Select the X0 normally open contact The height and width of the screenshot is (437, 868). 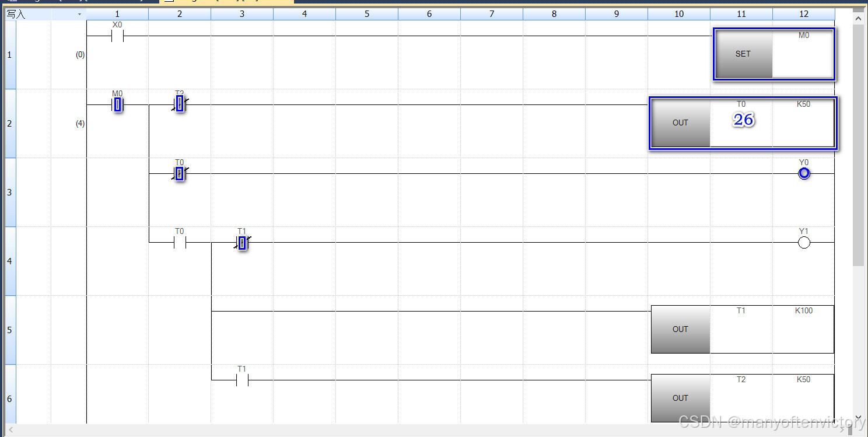[117, 36]
